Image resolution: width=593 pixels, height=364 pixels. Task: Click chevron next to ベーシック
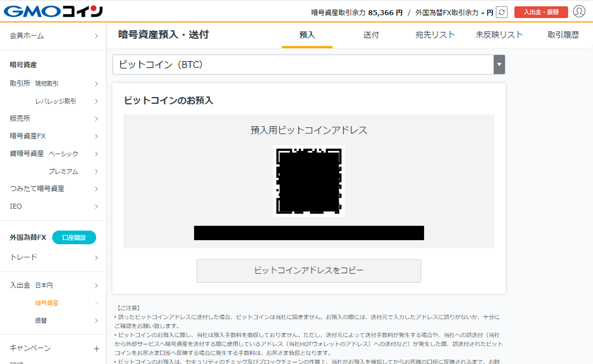pyautogui.click(x=96, y=154)
